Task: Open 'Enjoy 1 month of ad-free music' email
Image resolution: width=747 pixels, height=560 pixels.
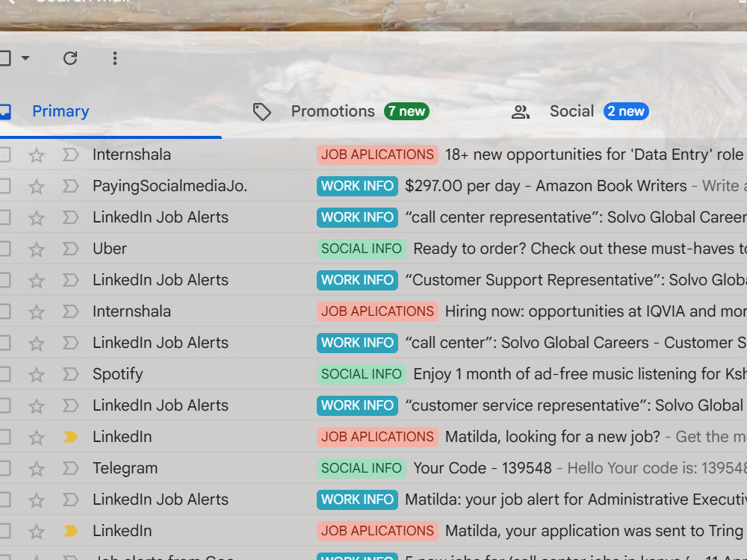Action: [x=580, y=374]
